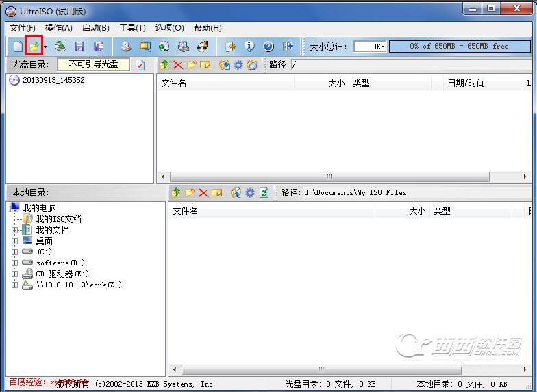The width and height of the screenshot is (537, 392).
Task: Click the Open CD/DVD icon with green arrow
Action: (60, 46)
